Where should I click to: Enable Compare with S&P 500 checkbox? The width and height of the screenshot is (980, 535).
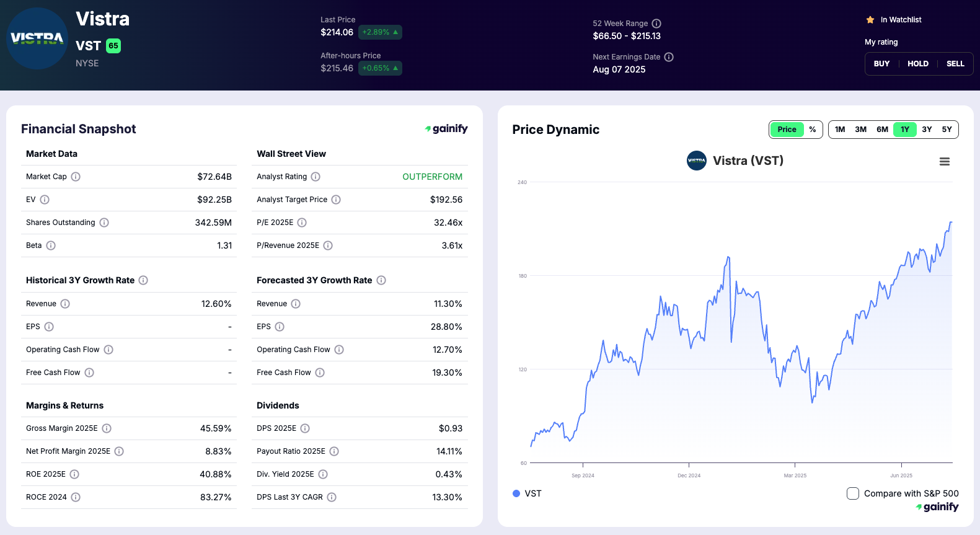853,493
